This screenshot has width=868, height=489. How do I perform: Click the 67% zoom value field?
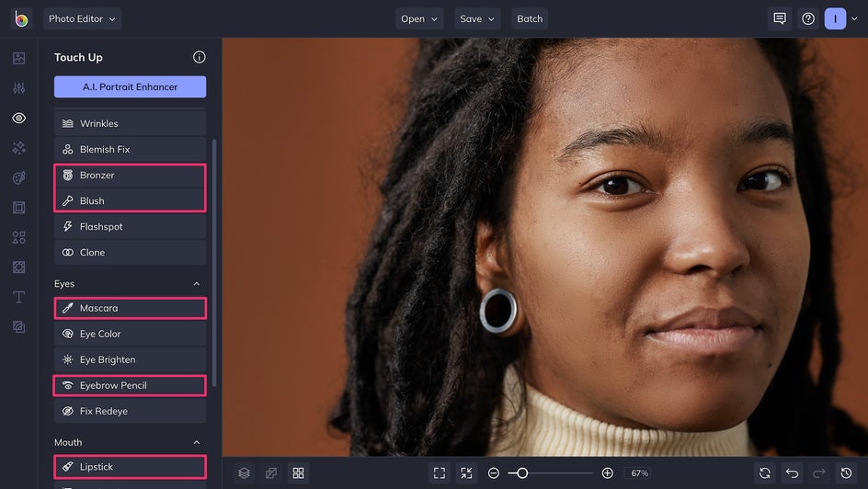pyautogui.click(x=639, y=473)
